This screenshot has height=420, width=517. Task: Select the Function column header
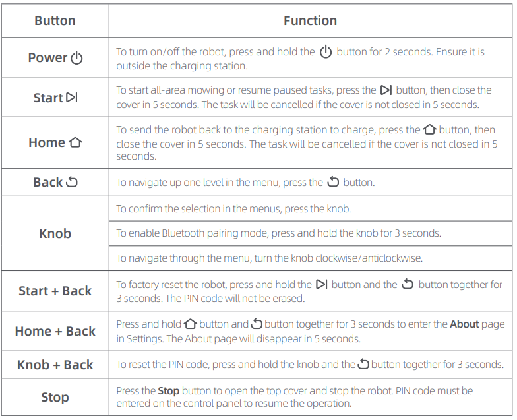tap(310, 21)
